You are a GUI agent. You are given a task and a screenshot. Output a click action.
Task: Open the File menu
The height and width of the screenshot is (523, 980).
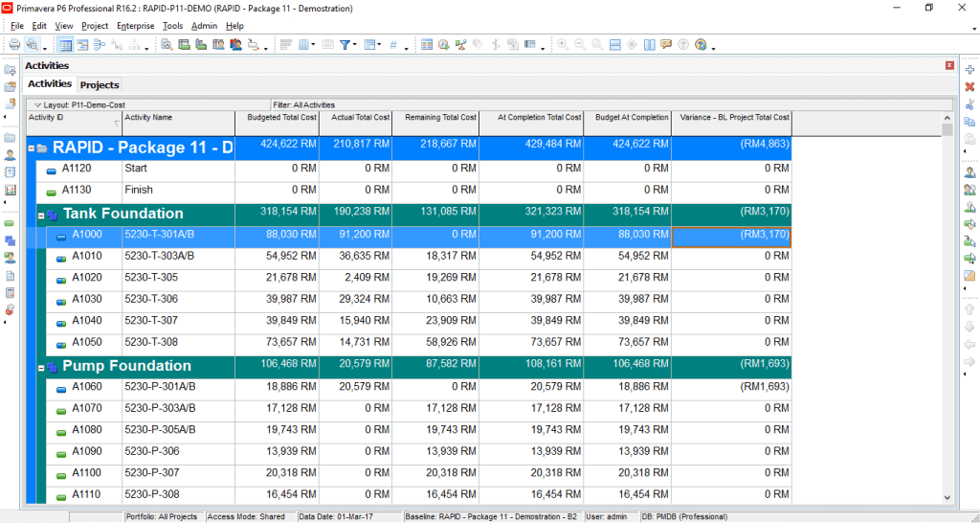point(17,26)
